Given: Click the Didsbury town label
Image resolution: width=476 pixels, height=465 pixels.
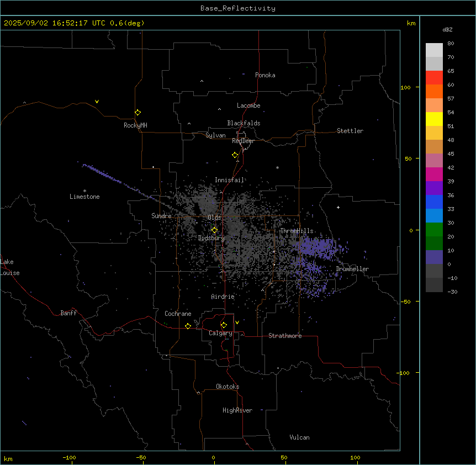Looking at the screenshot, I should pyautogui.click(x=211, y=238).
